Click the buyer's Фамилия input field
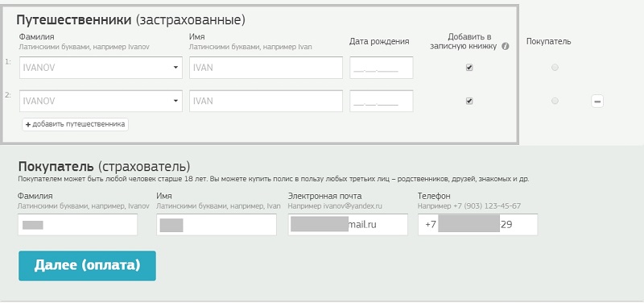 click(77, 225)
